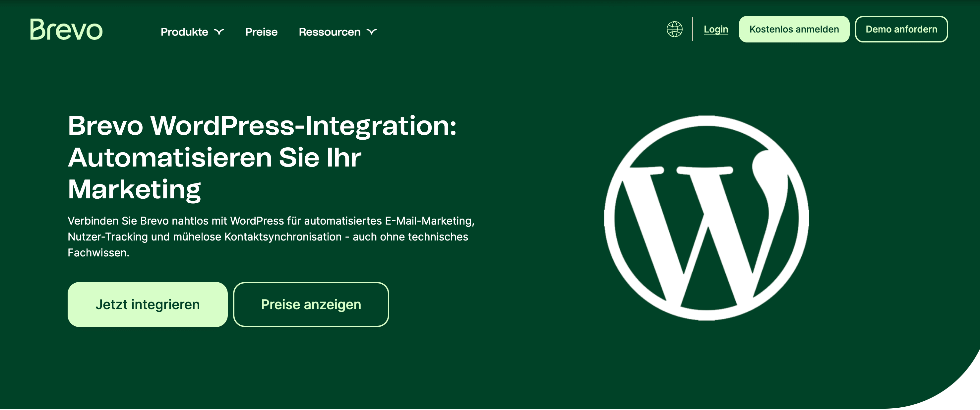Viewport: 980px width, 410px height.
Task: Request a demo via Demo anfordern
Action: pos(901,29)
